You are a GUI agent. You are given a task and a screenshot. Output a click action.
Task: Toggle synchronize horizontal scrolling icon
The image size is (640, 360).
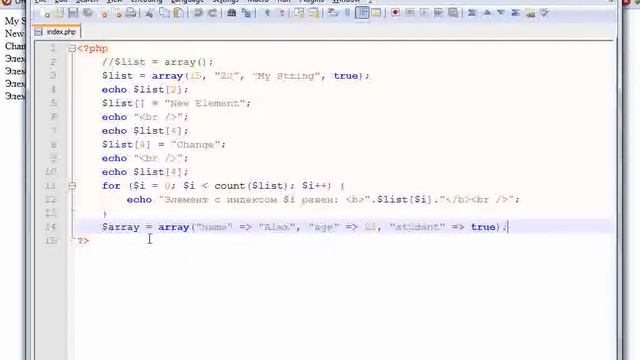[x=313, y=13]
